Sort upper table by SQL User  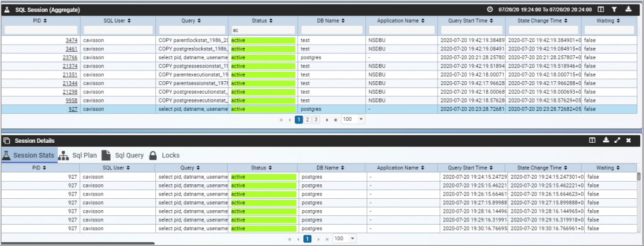tap(129, 20)
